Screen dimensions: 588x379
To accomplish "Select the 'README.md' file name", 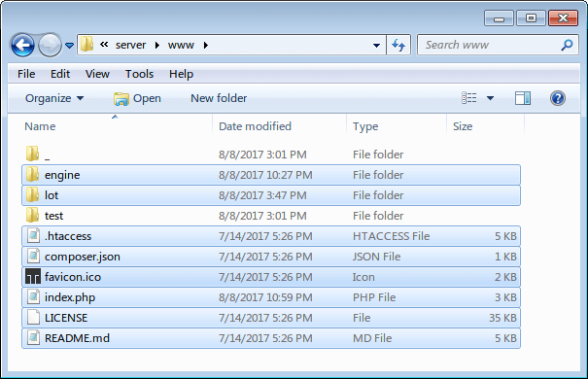I will pos(77,338).
